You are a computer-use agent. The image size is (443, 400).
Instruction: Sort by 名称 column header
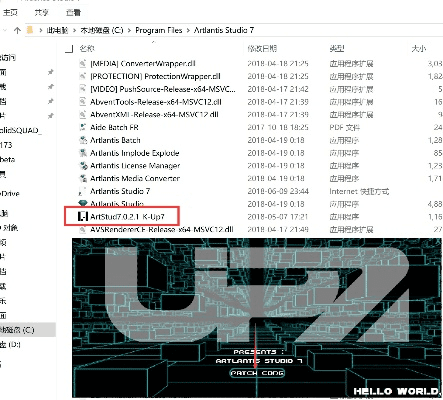(x=87, y=49)
